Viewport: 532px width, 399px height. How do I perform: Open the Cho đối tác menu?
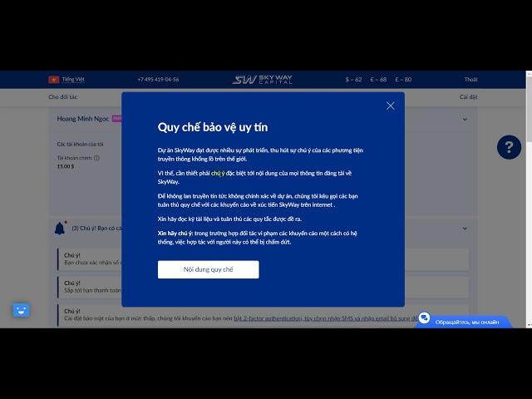63,97
